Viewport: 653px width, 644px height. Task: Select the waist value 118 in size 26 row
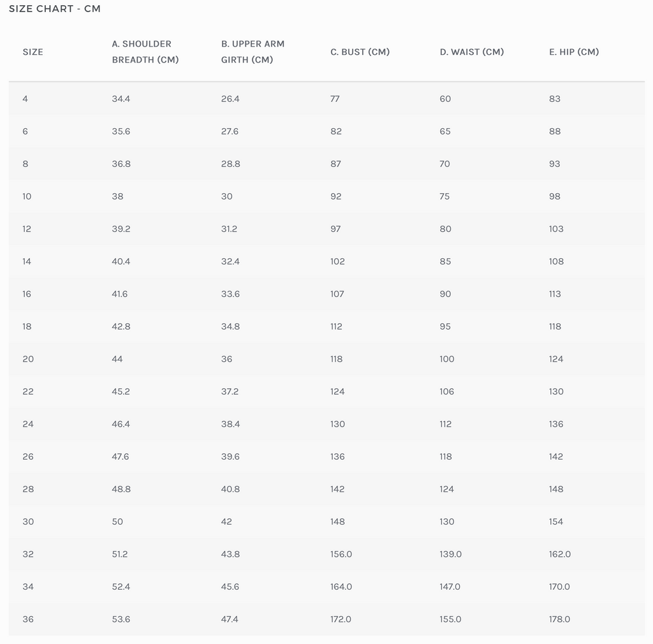(x=446, y=457)
